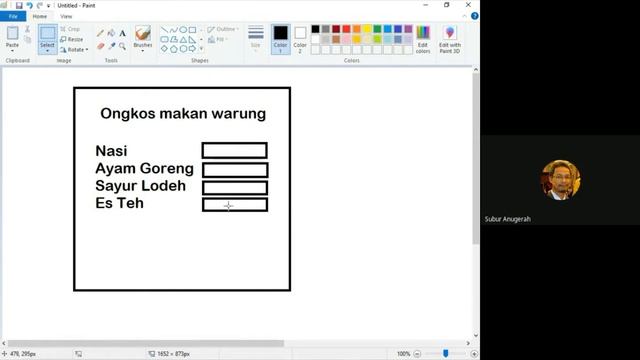Click the zoom slider handle
Viewport: 640px width, 360px height.
(x=446, y=353)
